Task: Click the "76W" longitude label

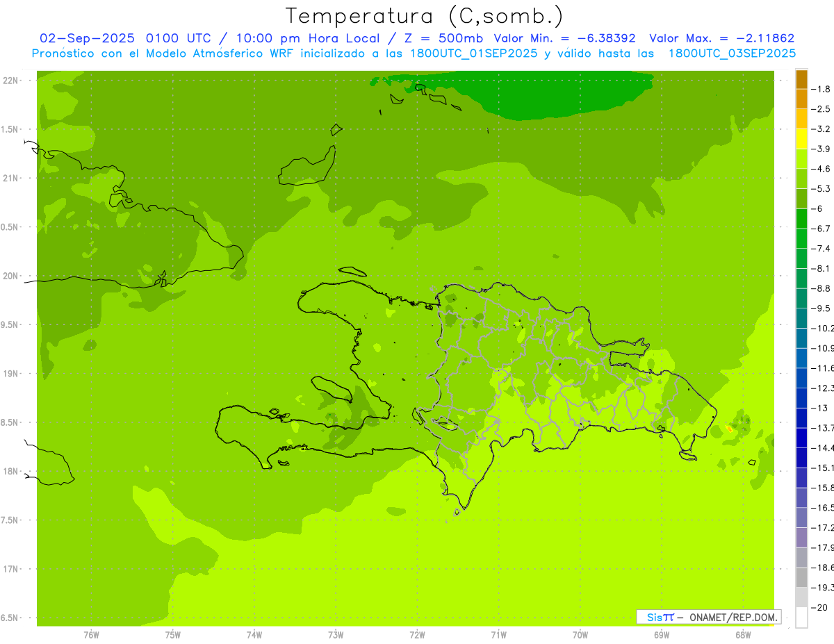Action: click(x=91, y=635)
